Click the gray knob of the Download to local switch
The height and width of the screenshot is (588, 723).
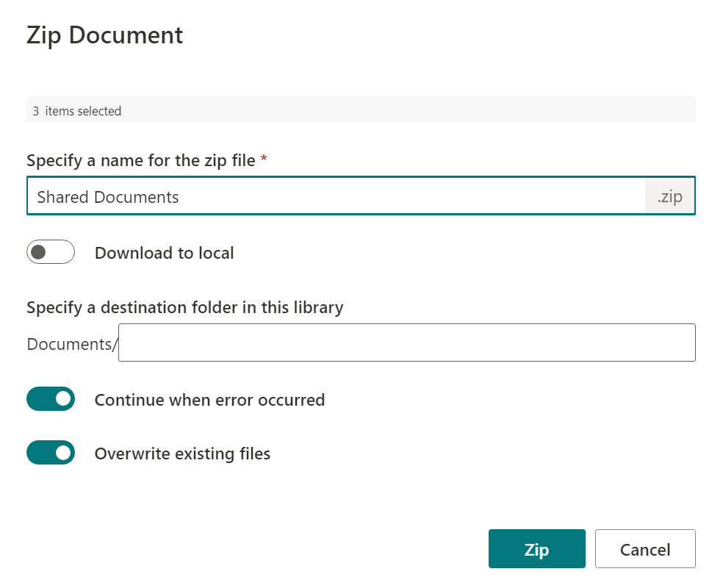[39, 252]
